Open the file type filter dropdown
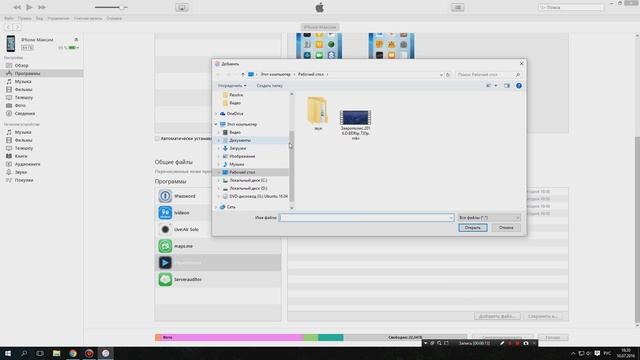 tap(489, 218)
